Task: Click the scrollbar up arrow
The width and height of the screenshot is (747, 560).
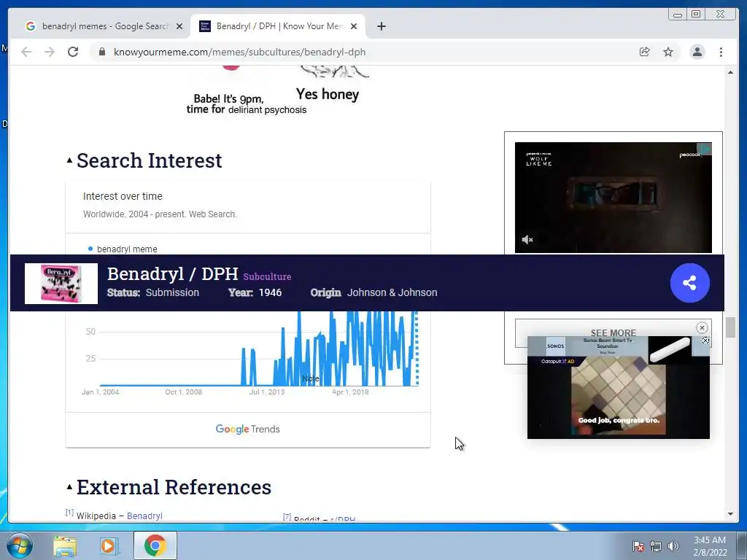Action: pos(730,72)
